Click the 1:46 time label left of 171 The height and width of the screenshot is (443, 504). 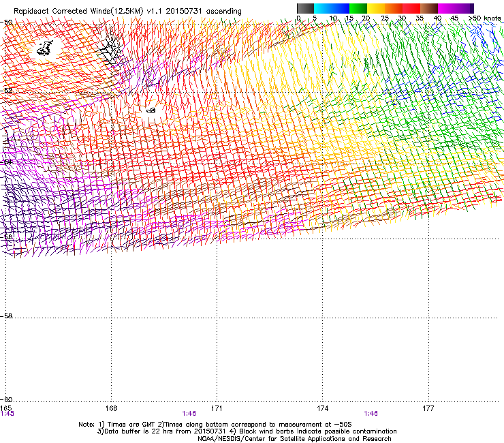189,414
